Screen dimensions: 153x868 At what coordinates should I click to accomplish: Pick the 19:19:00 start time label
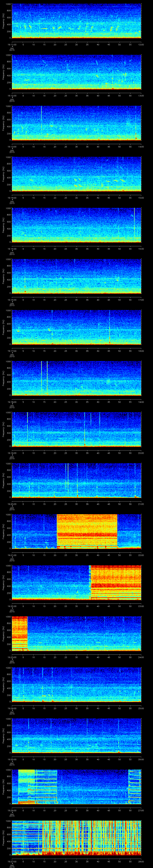[12, 453]
